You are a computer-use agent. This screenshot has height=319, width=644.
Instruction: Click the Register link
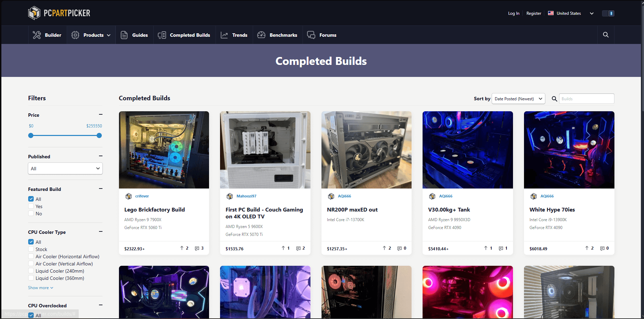[534, 13]
